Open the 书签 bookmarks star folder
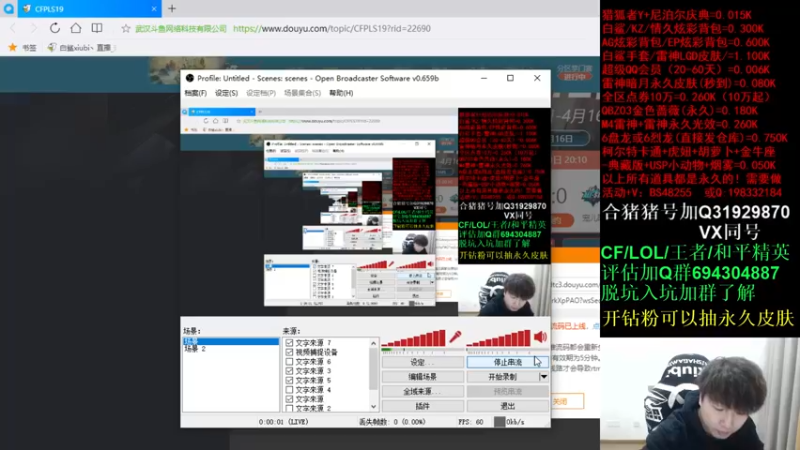The height and width of the screenshot is (450, 800). [x=22, y=47]
